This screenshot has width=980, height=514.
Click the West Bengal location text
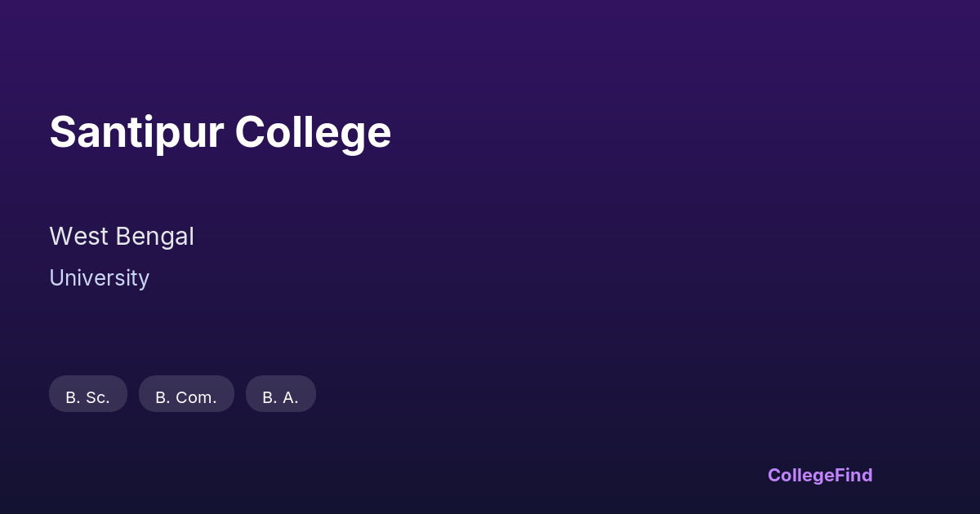122,237
